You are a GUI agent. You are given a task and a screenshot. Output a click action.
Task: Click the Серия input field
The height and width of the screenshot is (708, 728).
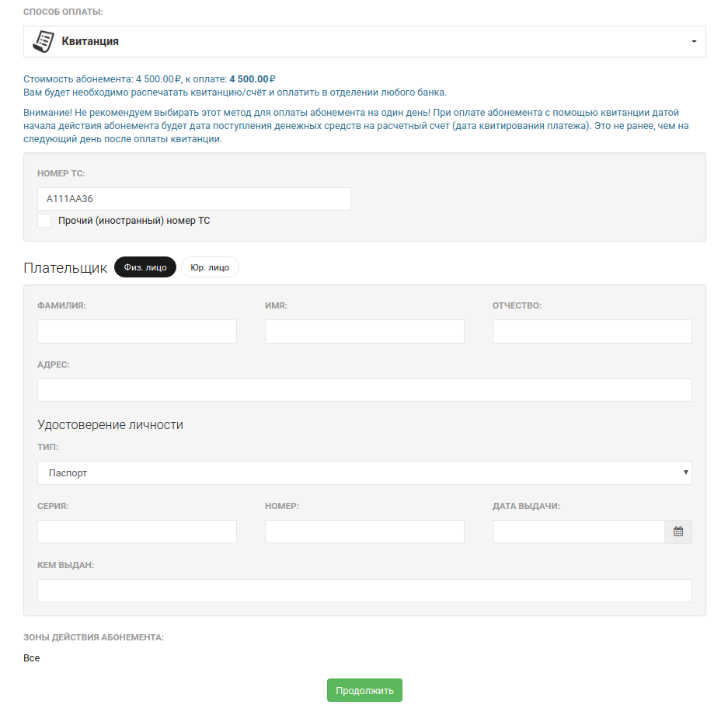click(x=137, y=532)
